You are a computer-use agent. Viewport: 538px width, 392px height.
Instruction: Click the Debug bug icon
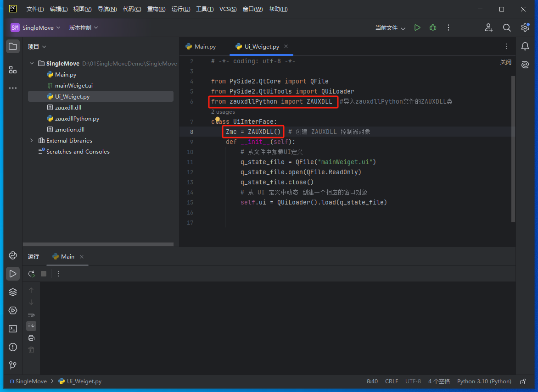click(432, 28)
